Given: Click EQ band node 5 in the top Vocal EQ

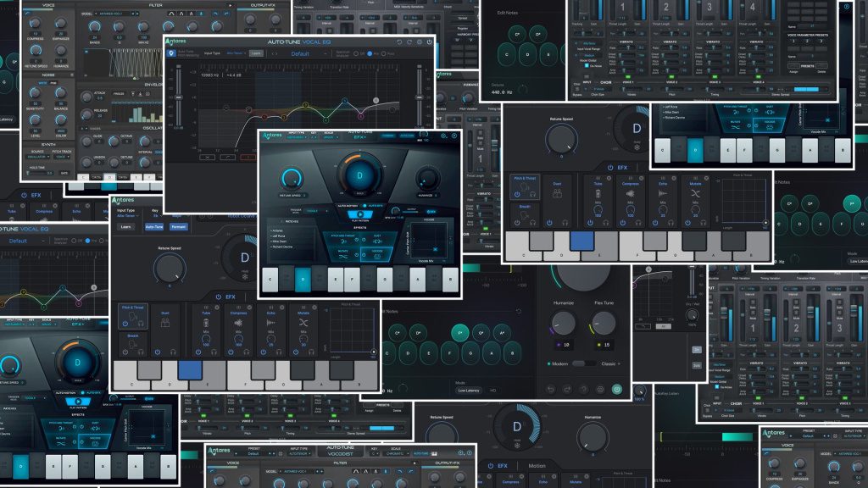Looking at the screenshot, I should 345,101.
